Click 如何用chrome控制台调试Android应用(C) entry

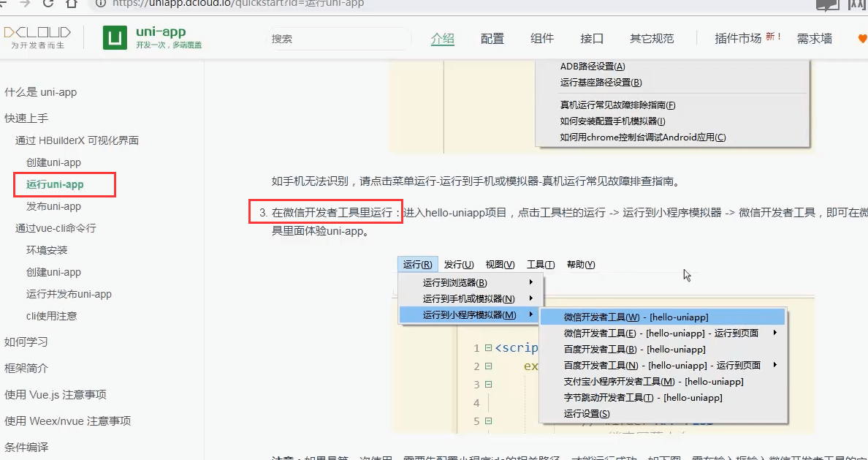[643, 137]
